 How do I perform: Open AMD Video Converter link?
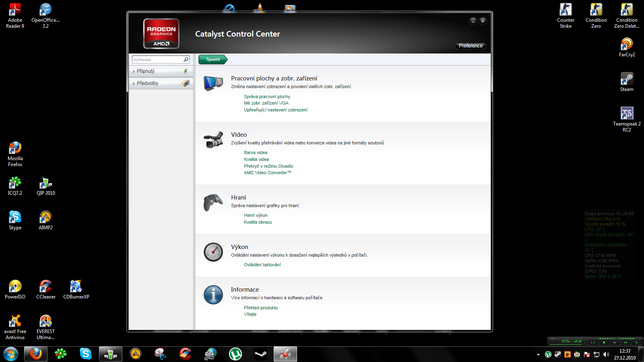click(x=268, y=173)
